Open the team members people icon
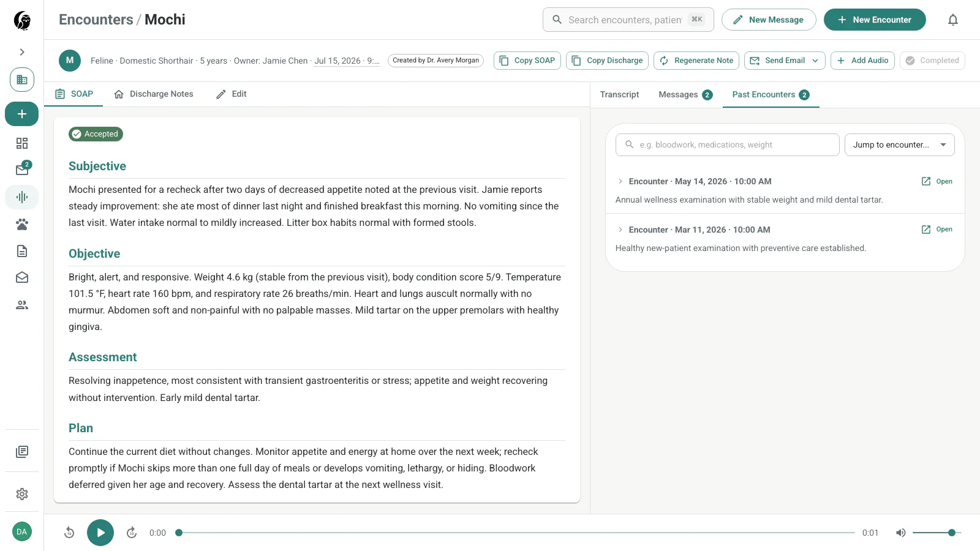Screen dimensions: 980x551 (22, 305)
